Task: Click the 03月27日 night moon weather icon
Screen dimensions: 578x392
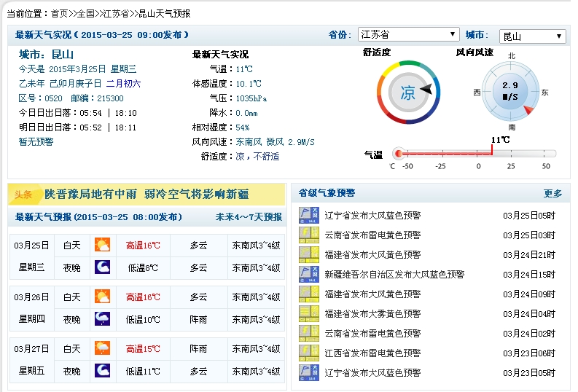Action: tap(103, 371)
